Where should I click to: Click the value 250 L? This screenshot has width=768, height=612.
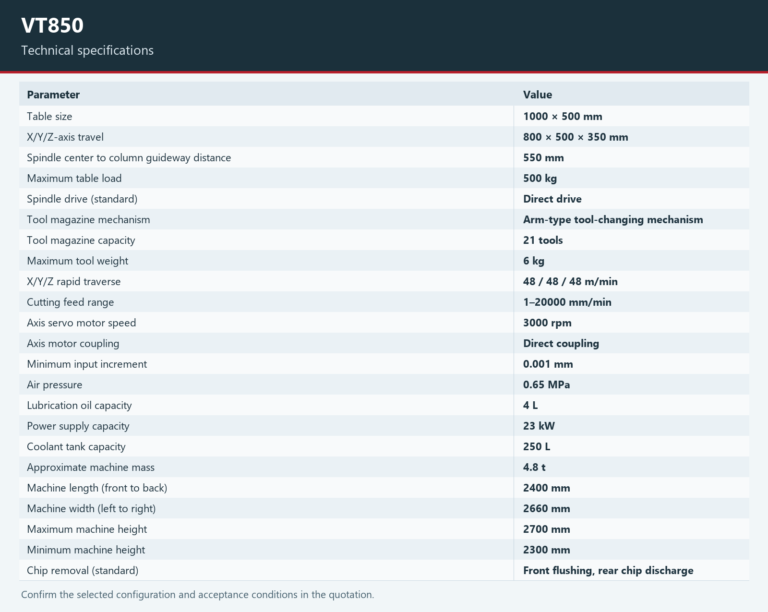536,447
